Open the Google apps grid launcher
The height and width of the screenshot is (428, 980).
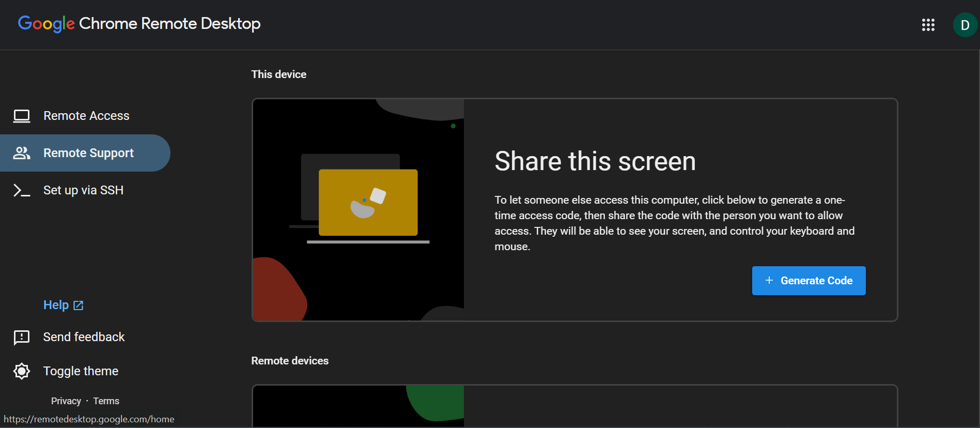[x=928, y=25]
